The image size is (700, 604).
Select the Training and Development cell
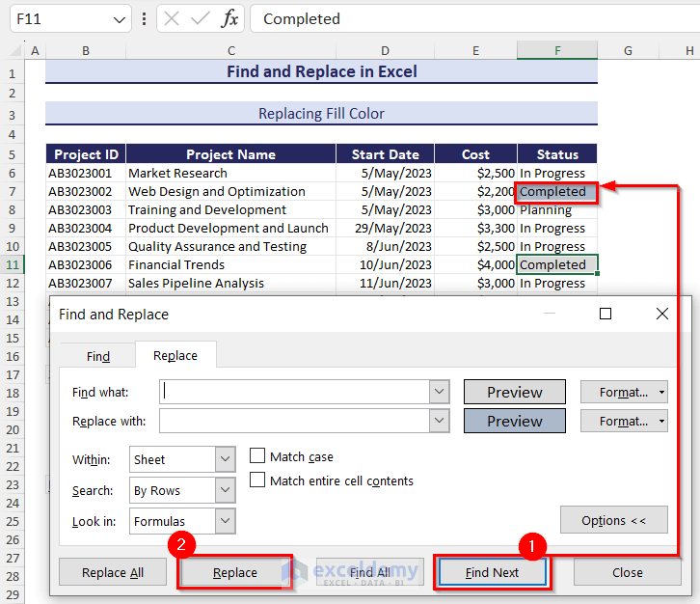pos(230,209)
